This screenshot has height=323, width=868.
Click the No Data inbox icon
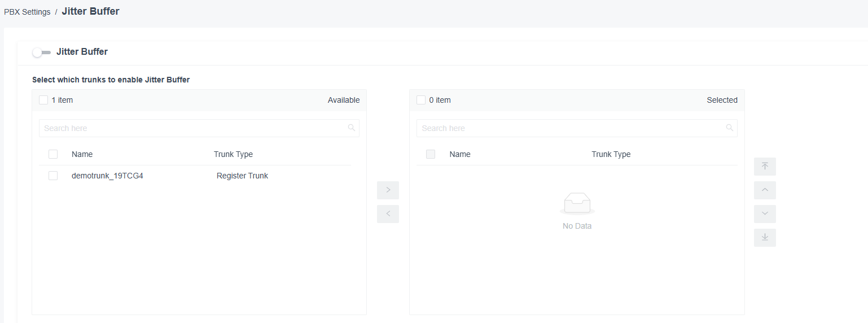pos(577,204)
